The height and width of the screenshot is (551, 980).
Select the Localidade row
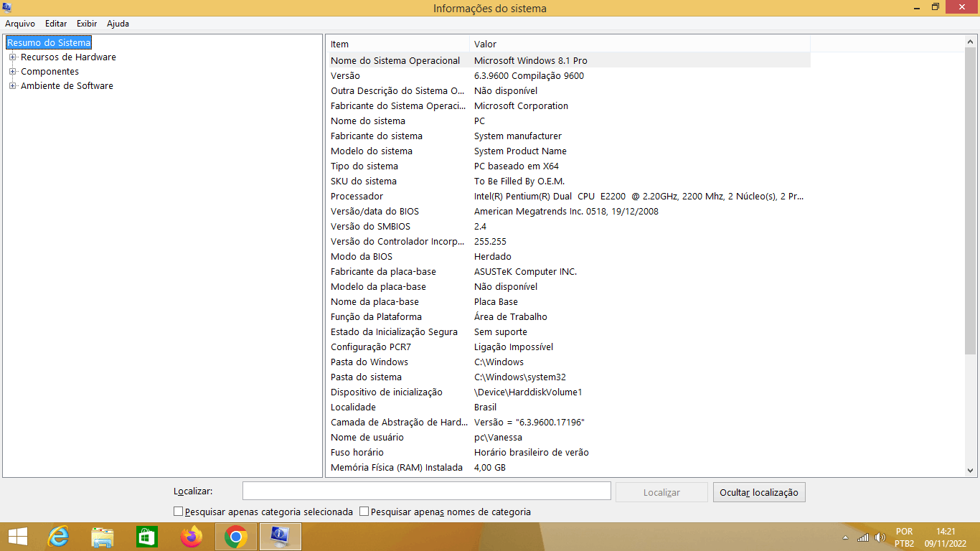pos(569,407)
